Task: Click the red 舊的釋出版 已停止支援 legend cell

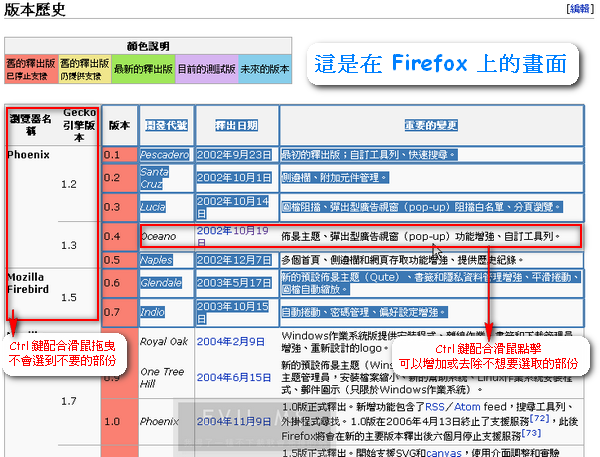Action: pos(31,69)
